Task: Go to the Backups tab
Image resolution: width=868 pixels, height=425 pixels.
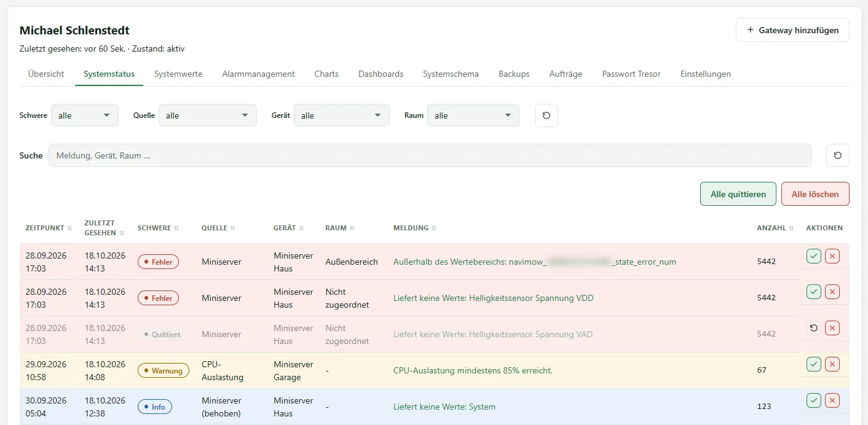Action: [x=514, y=74]
